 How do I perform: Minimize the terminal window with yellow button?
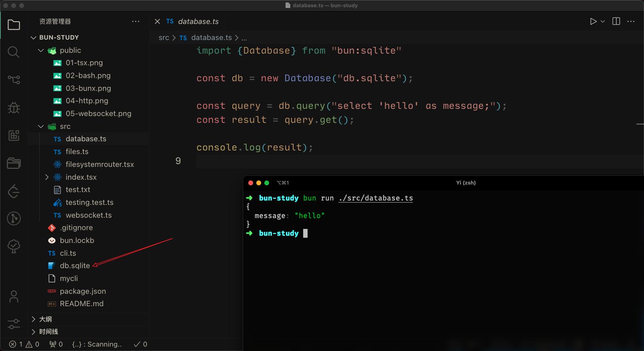coord(259,183)
